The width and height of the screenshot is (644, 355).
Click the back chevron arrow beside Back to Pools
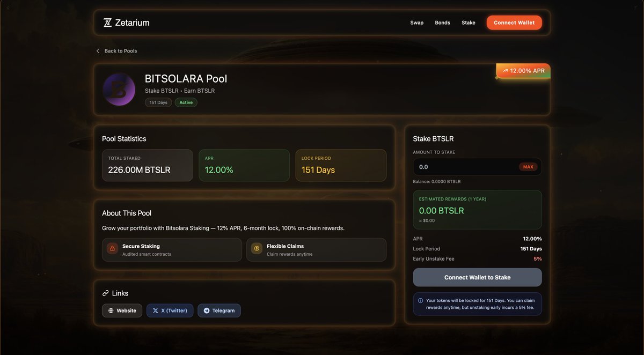click(x=98, y=50)
